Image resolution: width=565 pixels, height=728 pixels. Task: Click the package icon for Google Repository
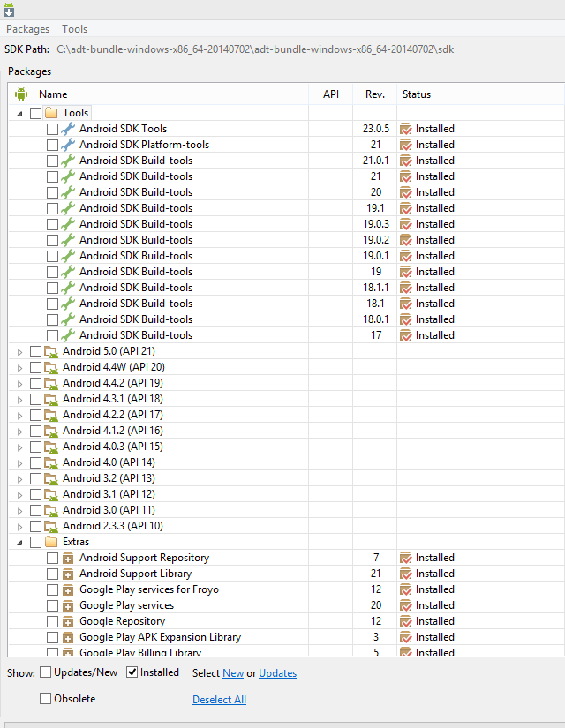coord(68,622)
